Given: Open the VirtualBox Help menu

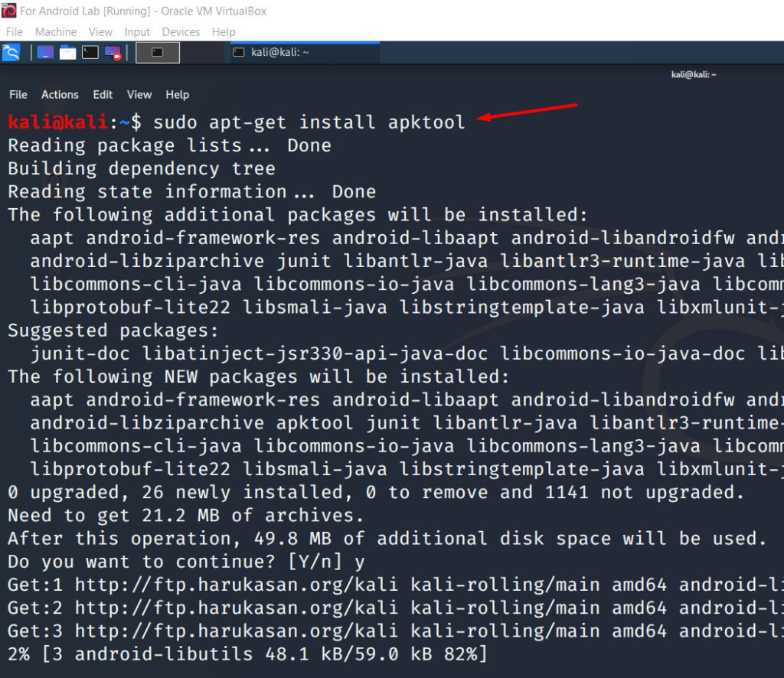Looking at the screenshot, I should (x=224, y=32).
